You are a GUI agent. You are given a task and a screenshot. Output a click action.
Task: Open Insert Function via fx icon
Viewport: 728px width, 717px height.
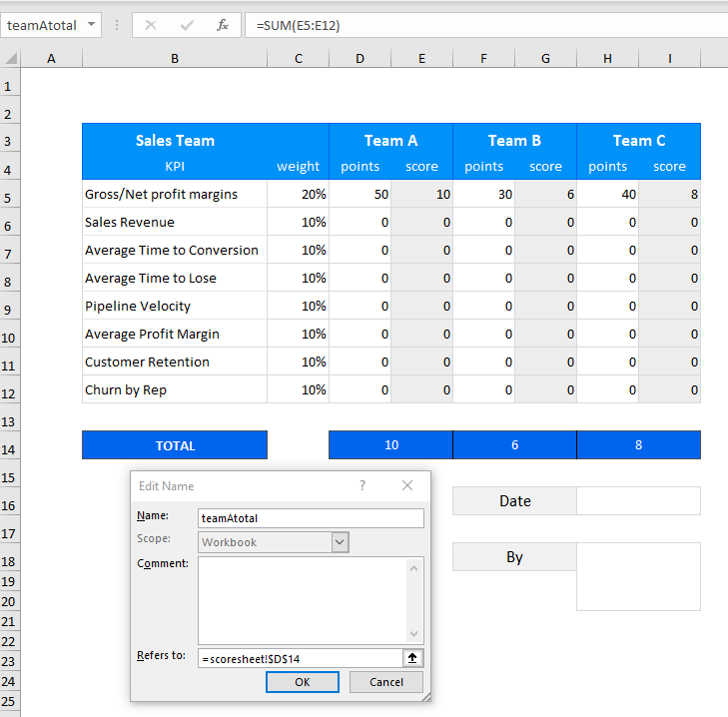click(x=223, y=25)
